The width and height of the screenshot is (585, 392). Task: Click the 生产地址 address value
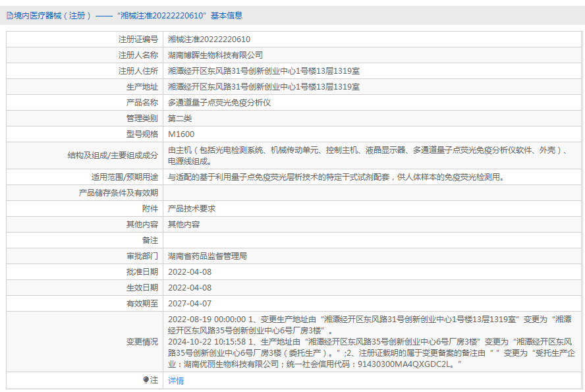(x=264, y=87)
